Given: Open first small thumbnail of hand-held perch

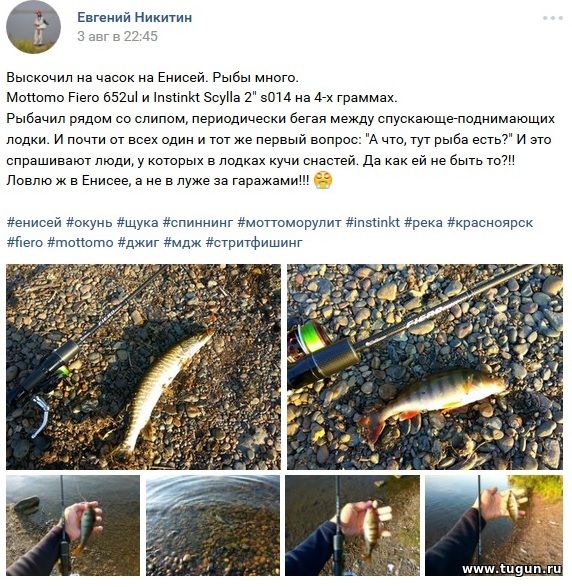Looking at the screenshot, I should click(73, 526).
